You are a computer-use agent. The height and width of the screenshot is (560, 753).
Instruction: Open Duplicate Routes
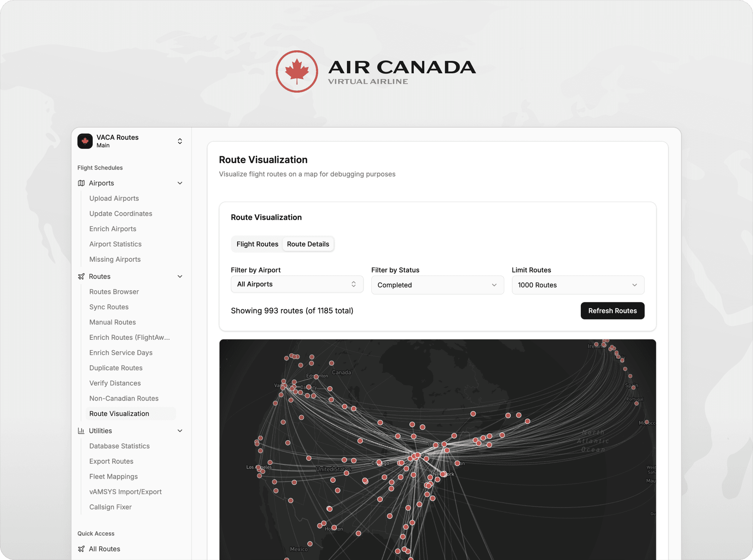coord(116,368)
